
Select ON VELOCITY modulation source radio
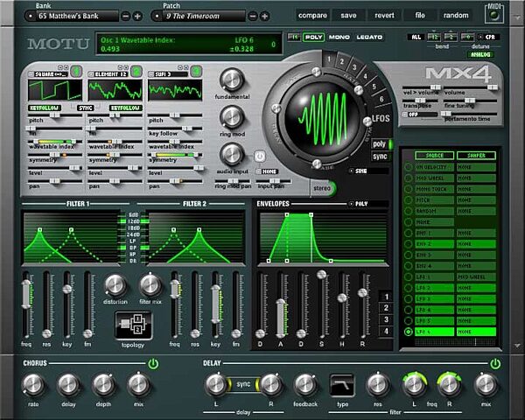(x=408, y=167)
